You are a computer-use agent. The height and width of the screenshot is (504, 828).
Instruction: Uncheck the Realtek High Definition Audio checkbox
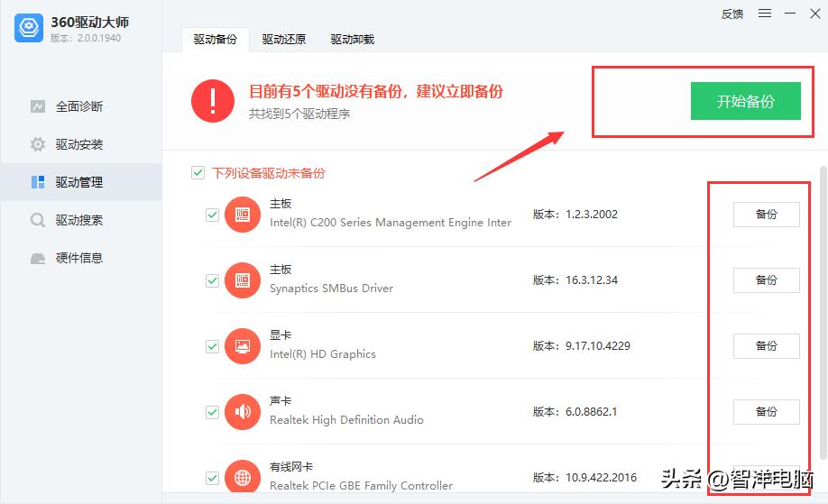212,412
